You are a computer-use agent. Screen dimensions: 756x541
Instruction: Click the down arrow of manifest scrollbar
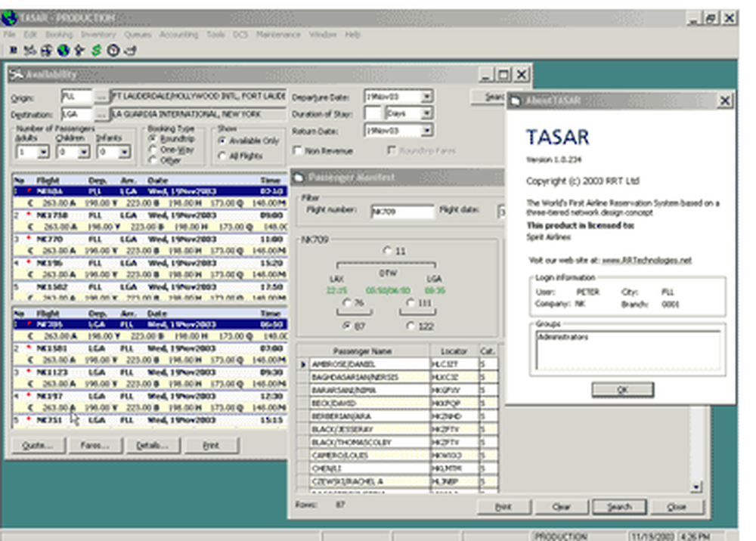[x=696, y=487]
